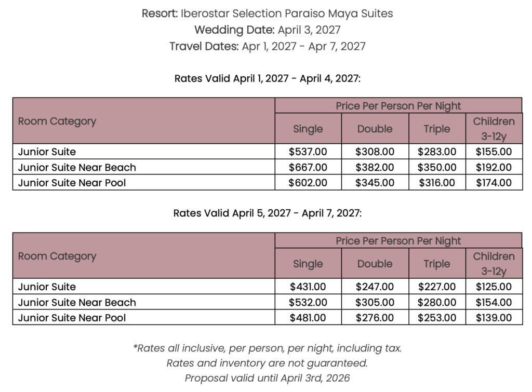532x392 pixels.
Task: Click the $431.00 Junior Suite single rate
Action: 308,287
